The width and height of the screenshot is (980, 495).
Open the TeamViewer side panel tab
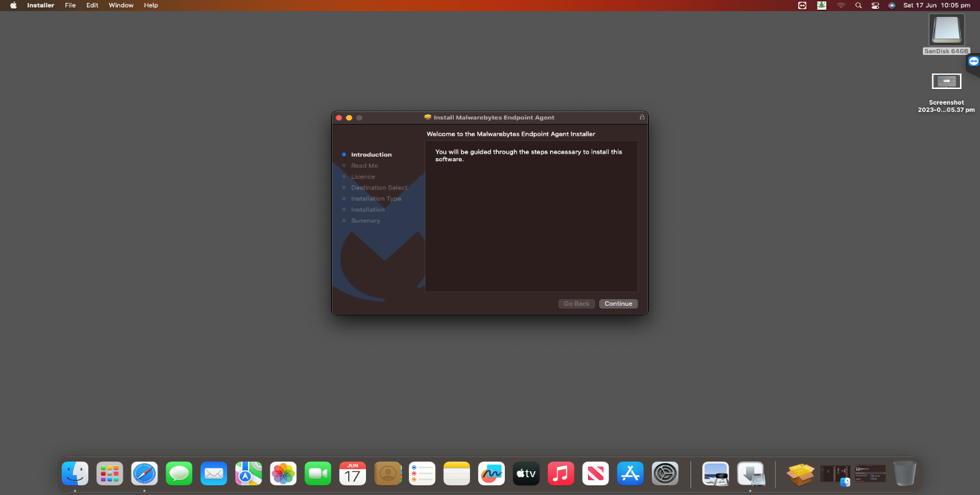(x=973, y=62)
